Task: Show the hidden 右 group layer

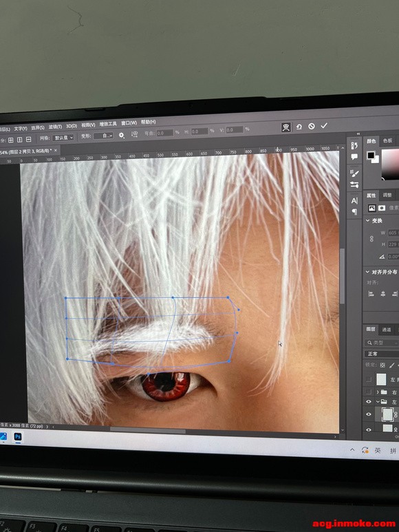Action: pyautogui.click(x=369, y=392)
